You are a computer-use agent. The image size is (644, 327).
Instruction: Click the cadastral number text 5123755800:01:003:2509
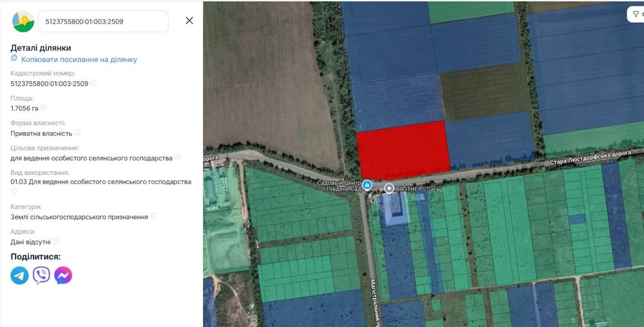click(x=50, y=84)
